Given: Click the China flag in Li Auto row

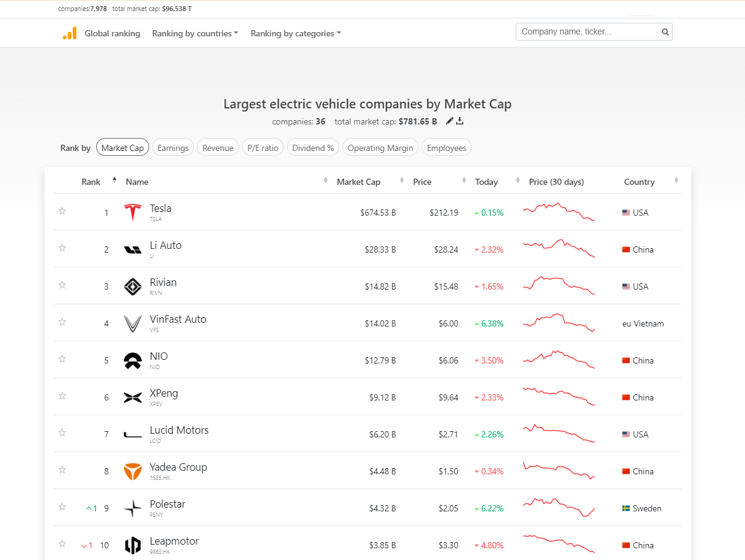Looking at the screenshot, I should coord(626,250).
